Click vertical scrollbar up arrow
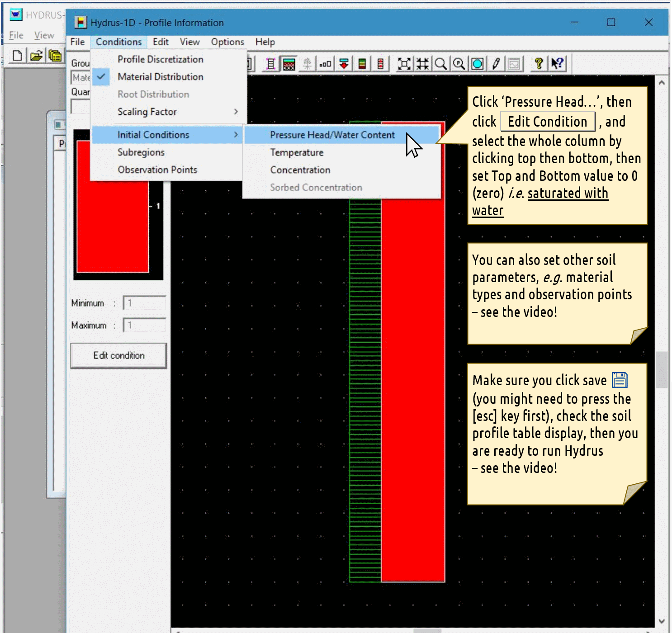Image resolution: width=672 pixels, height=633 pixels. pyautogui.click(x=662, y=83)
